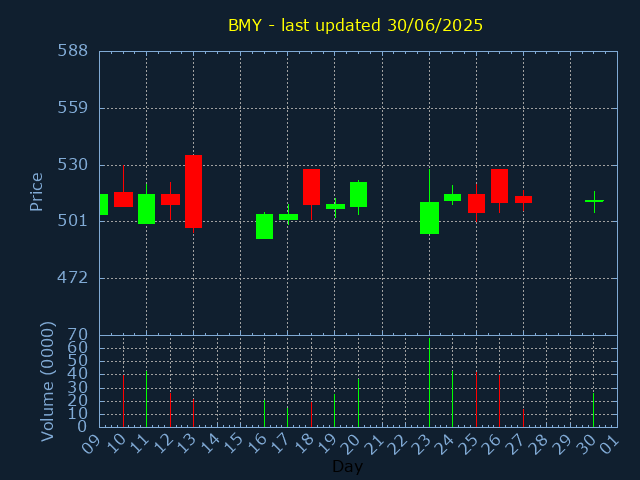Click the 501 price axis label
640x480 pixels.
pyautogui.click(x=72, y=221)
